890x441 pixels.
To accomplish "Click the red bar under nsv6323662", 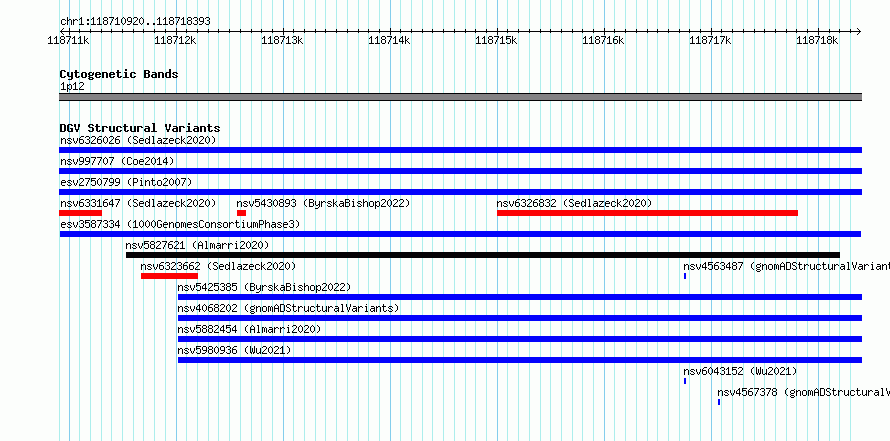I will click(169, 276).
